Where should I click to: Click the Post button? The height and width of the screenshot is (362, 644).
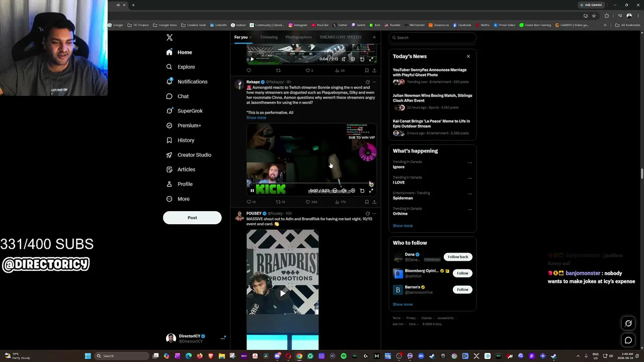pyautogui.click(x=192, y=218)
